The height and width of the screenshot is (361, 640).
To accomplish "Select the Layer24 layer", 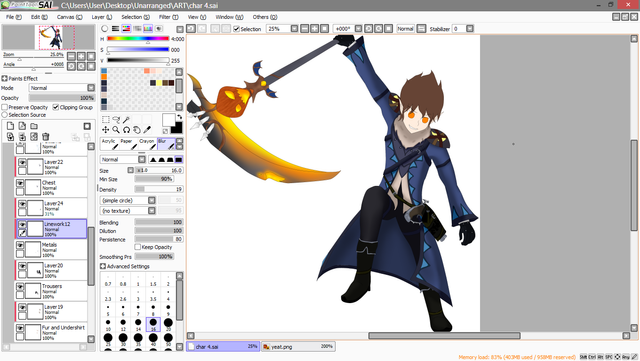I will [x=51, y=208].
